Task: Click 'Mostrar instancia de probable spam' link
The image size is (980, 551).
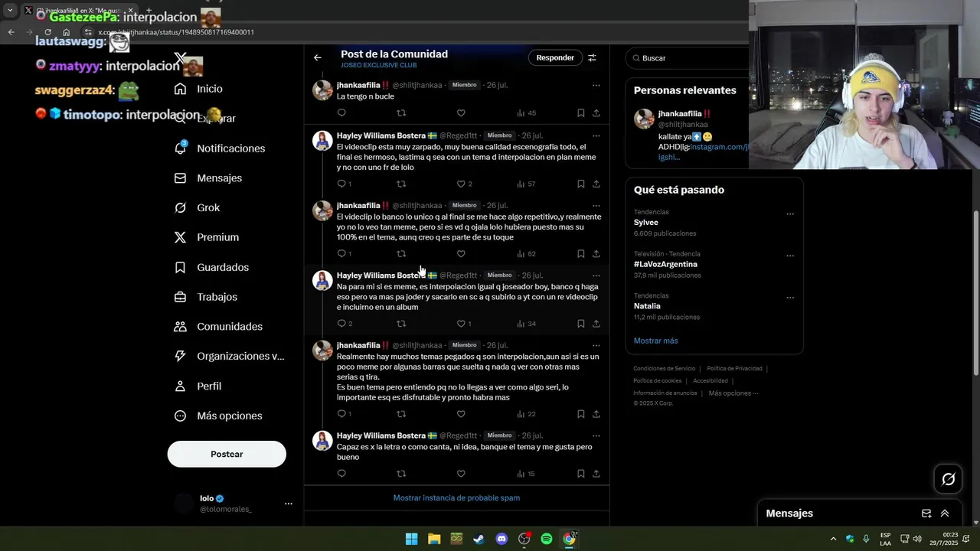Action: tap(456, 497)
